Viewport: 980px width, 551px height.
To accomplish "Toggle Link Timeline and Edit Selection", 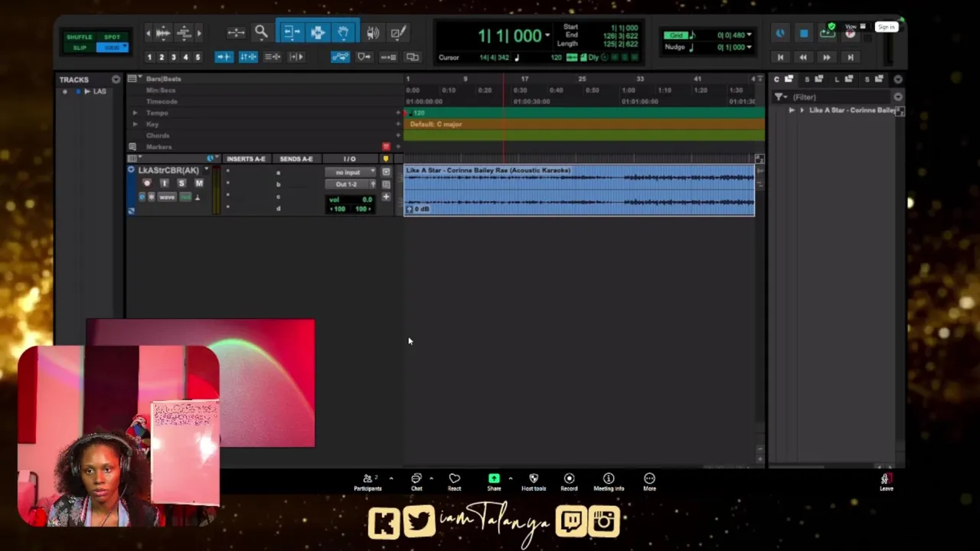I will pyautogui.click(x=248, y=57).
